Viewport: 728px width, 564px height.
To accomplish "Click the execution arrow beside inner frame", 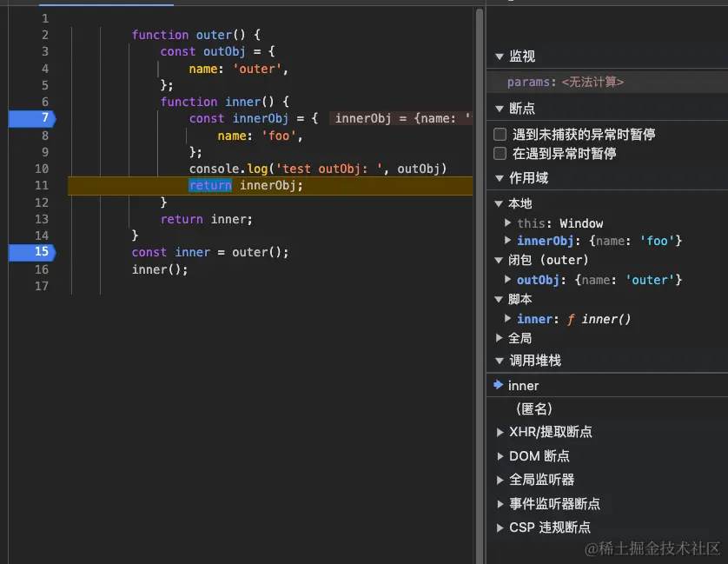I will [x=499, y=385].
